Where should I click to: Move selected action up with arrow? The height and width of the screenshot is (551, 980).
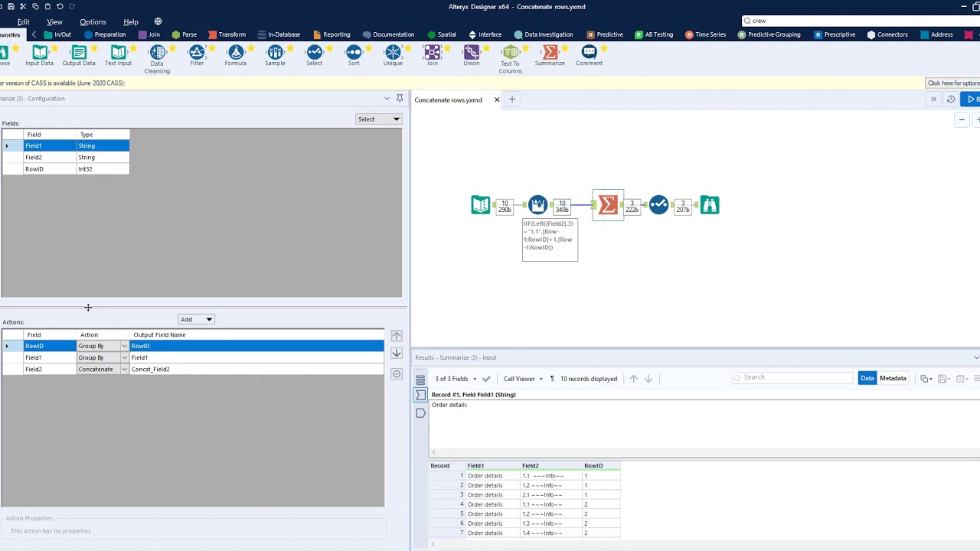pyautogui.click(x=397, y=336)
